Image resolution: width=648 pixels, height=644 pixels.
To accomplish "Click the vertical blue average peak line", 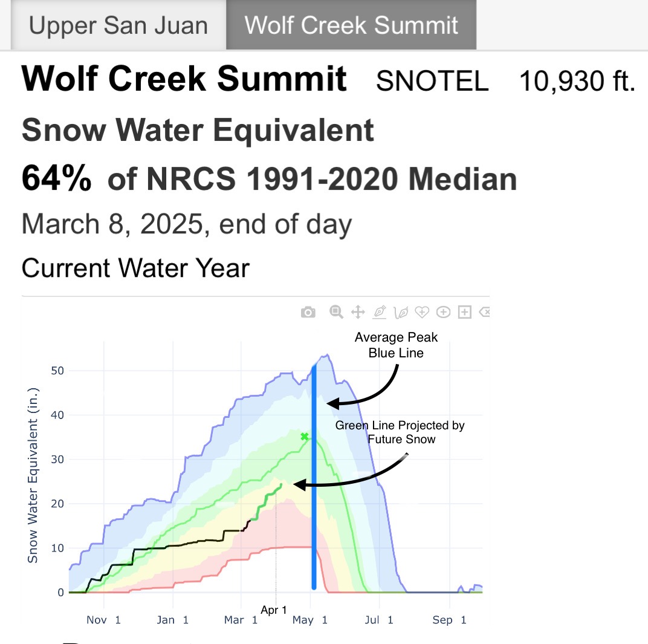I will pyautogui.click(x=314, y=484).
